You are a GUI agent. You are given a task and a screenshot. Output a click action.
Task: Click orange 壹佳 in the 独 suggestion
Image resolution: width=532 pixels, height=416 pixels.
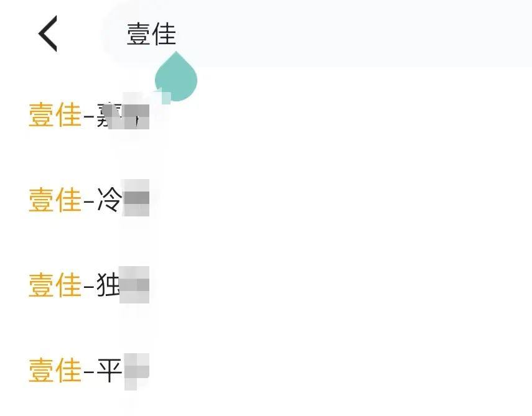coord(55,286)
